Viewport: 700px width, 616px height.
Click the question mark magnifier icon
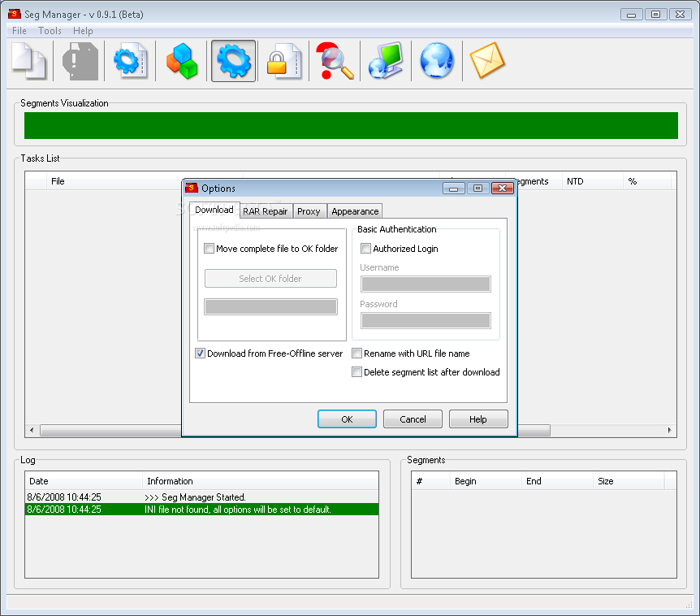coord(335,61)
